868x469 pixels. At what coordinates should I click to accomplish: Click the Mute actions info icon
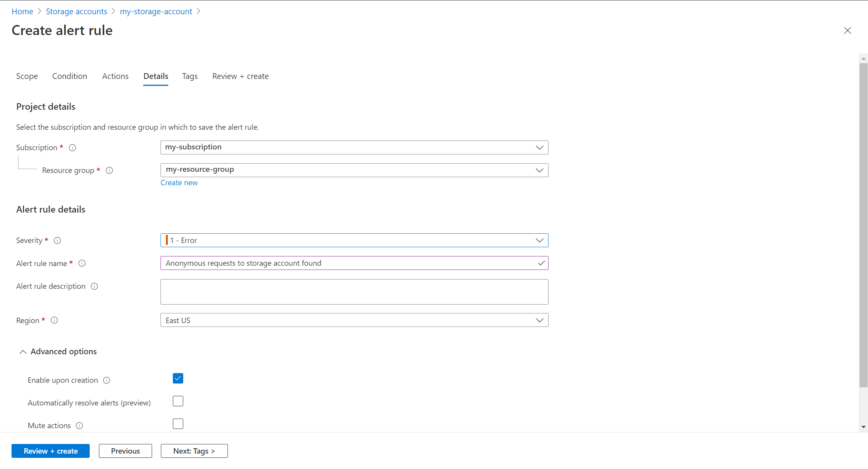79,426
